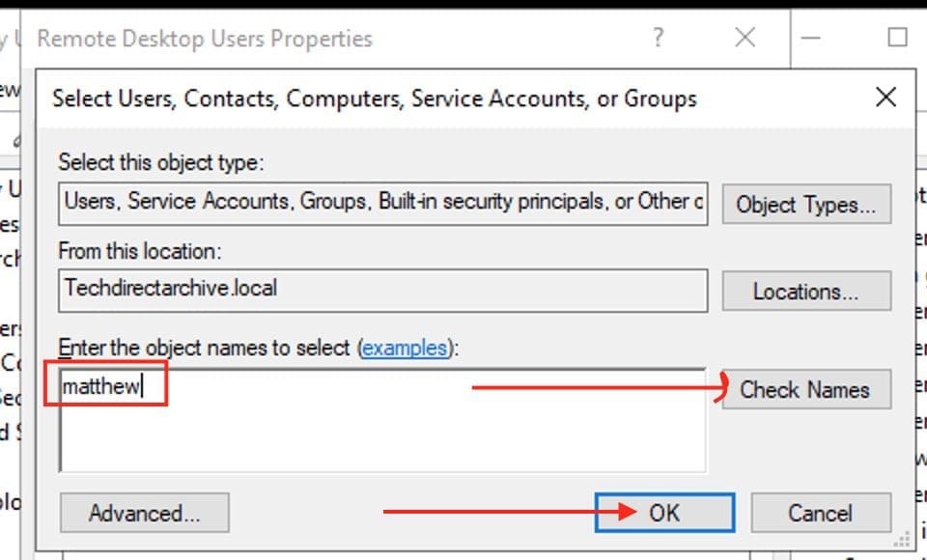The image size is (927, 560).
Task: Click the Techdirectarchive.local location field
Action: tap(381, 289)
